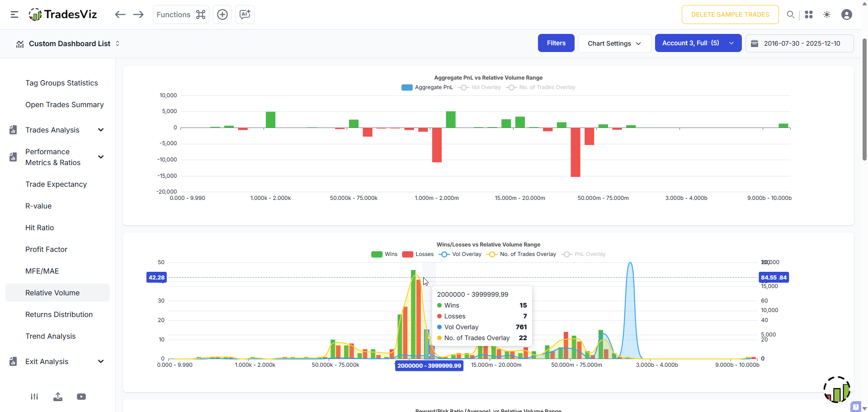The image size is (868, 412).
Task: Click the add plus circle icon
Action: (x=222, y=14)
